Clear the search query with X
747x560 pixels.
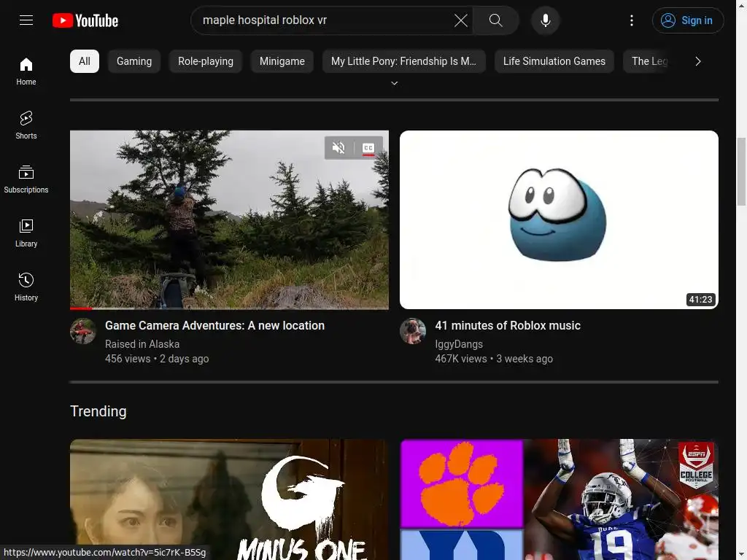pos(461,20)
